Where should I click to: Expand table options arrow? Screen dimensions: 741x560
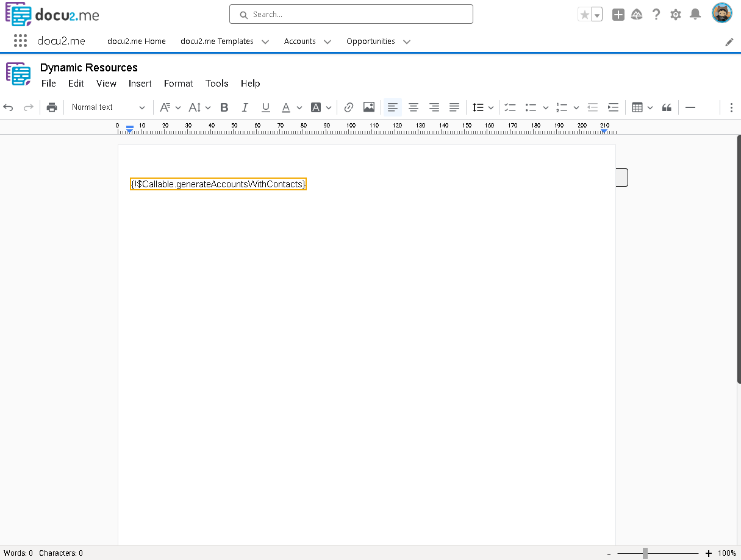(650, 107)
